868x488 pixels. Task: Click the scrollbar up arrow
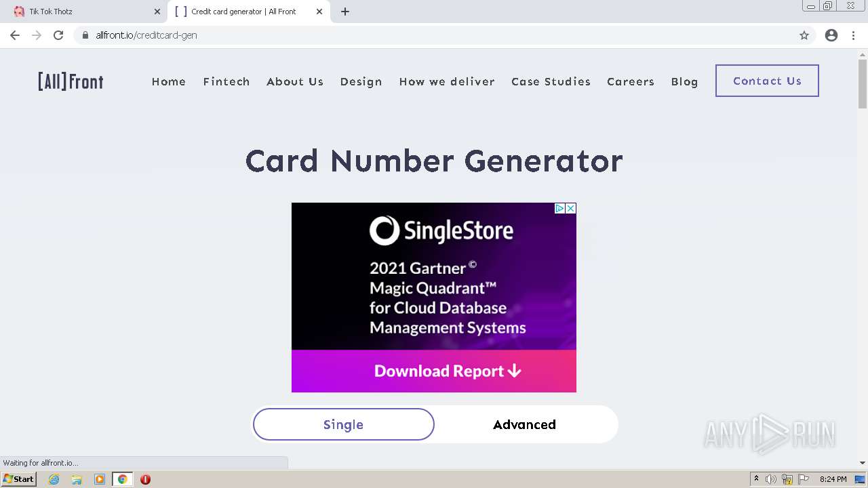tap(863, 54)
